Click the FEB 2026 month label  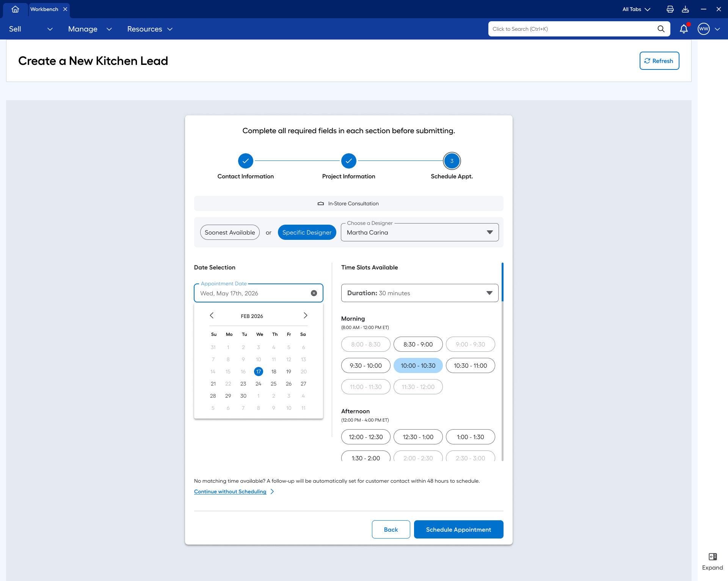pyautogui.click(x=252, y=316)
